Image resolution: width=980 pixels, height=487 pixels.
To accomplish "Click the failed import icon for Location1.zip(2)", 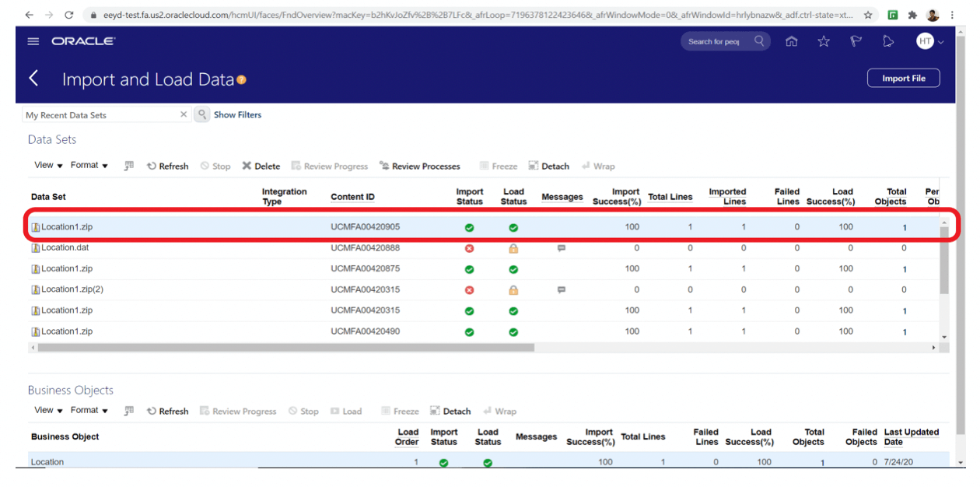I will tap(469, 289).
